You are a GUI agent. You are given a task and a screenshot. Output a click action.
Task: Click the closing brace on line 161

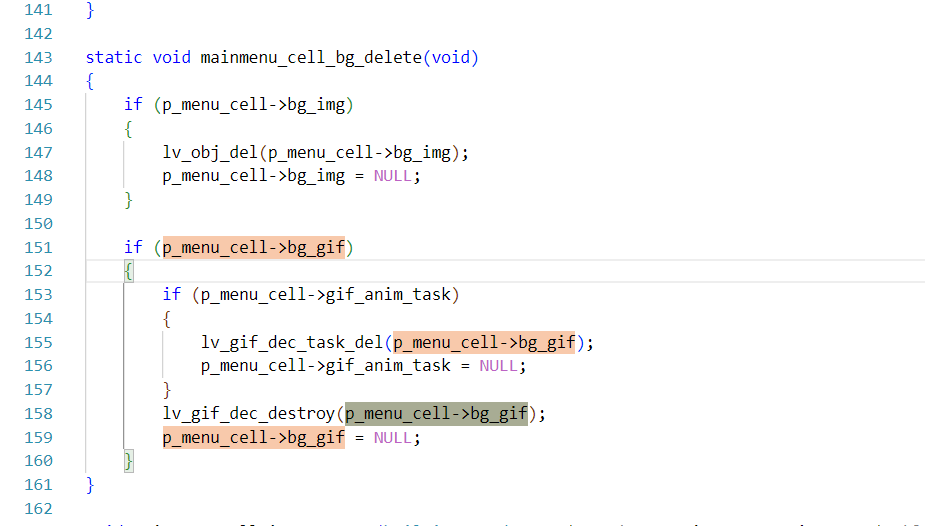coord(90,485)
